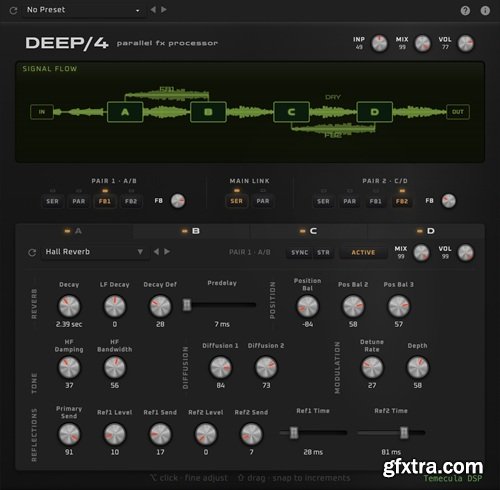Select block D in signal flow

click(x=374, y=112)
